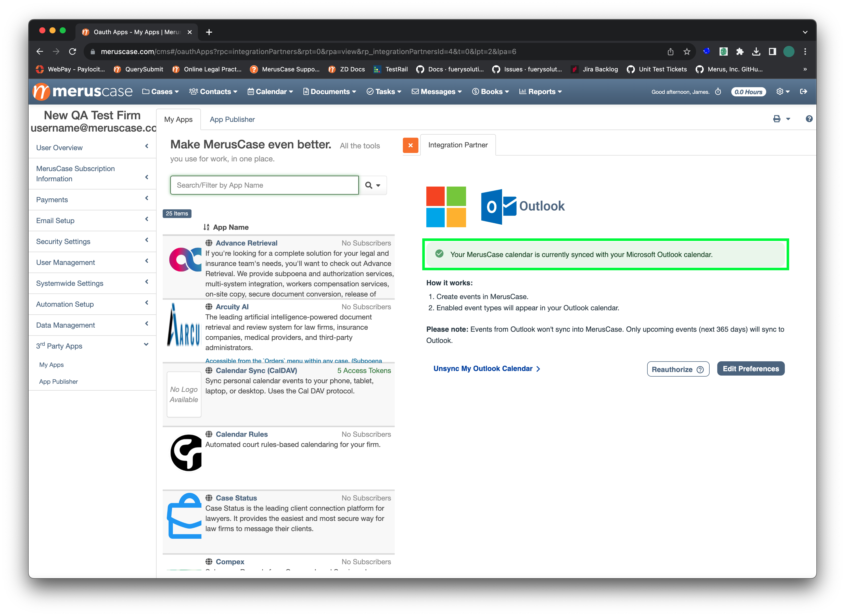Open the TestRail bookmark

click(x=391, y=69)
